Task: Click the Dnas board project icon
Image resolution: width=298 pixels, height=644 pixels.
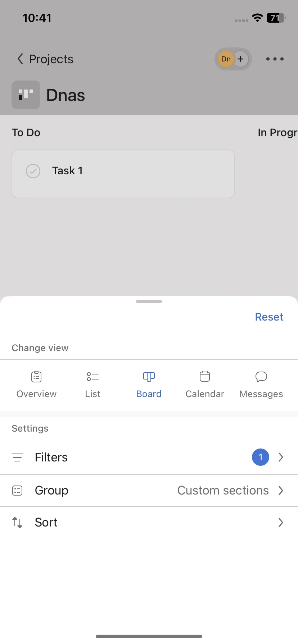Action: point(26,95)
